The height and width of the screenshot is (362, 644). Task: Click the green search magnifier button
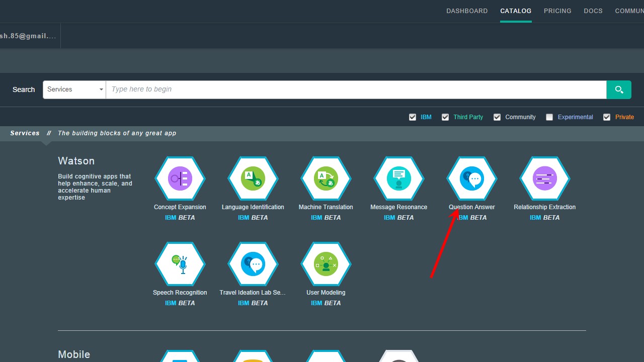point(619,89)
